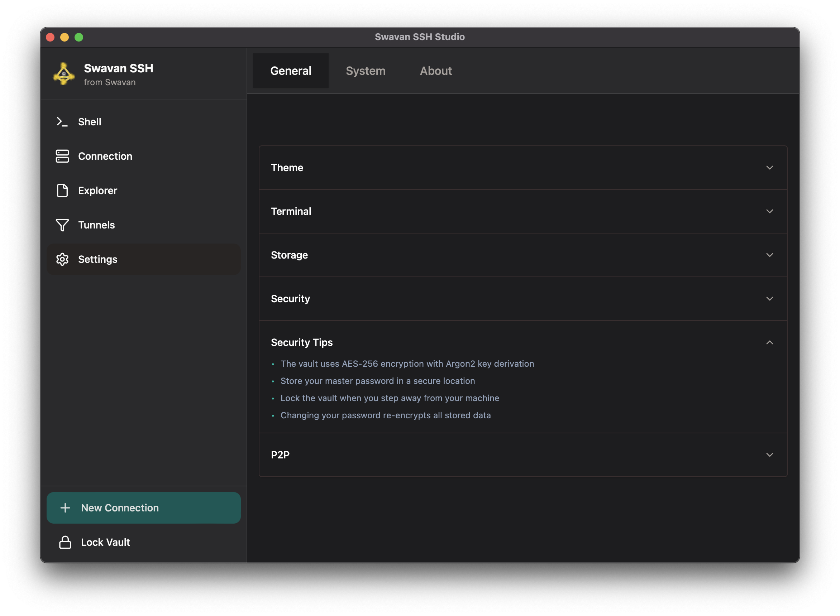Switch to the System tab
Screen dimensions: 840x616
(x=366, y=71)
